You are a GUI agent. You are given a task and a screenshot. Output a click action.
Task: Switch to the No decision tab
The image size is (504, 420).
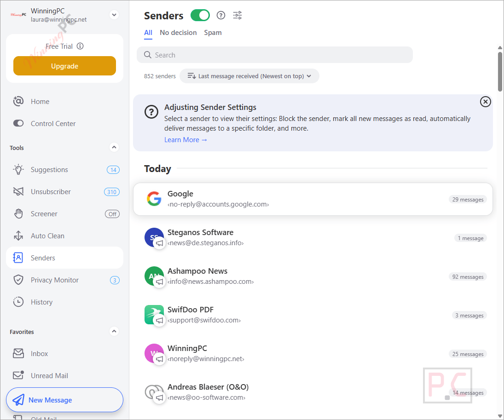(178, 33)
